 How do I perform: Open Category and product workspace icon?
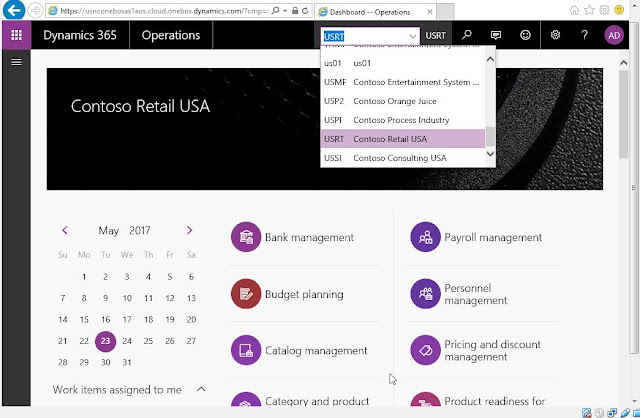point(246,400)
